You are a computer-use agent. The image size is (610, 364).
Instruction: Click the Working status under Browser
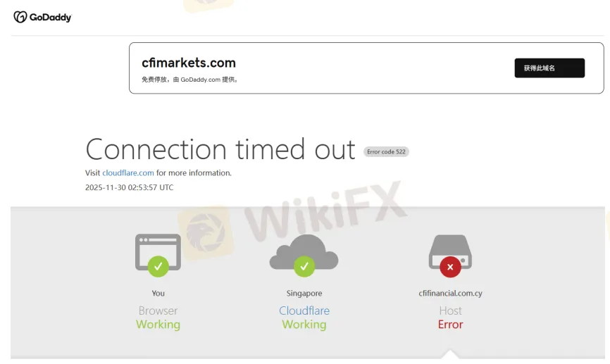158,325
